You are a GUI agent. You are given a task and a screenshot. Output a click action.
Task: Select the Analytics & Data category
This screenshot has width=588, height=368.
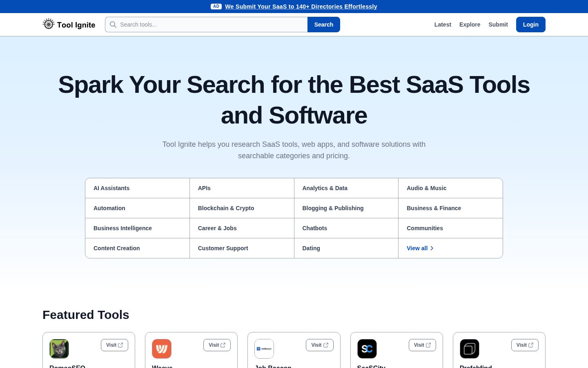point(346,188)
